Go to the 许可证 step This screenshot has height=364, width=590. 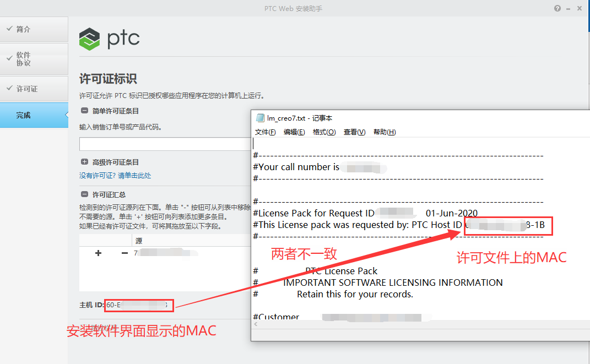34,89
